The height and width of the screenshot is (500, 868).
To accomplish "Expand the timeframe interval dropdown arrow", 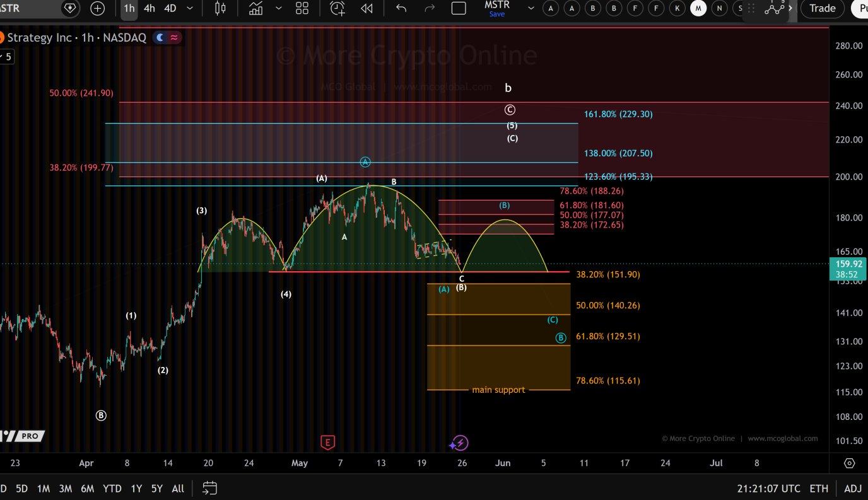I will (191, 8).
